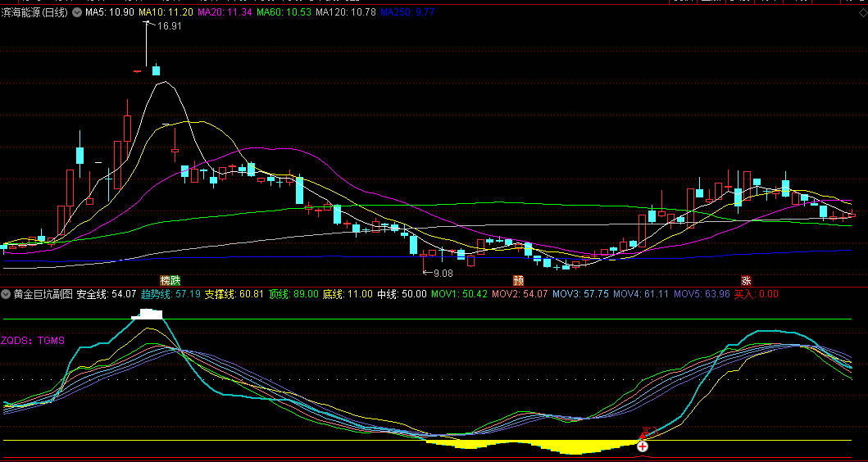Select the 安全线: 54.07 value
This screenshot has width=868, height=462.
pyautogui.click(x=107, y=294)
